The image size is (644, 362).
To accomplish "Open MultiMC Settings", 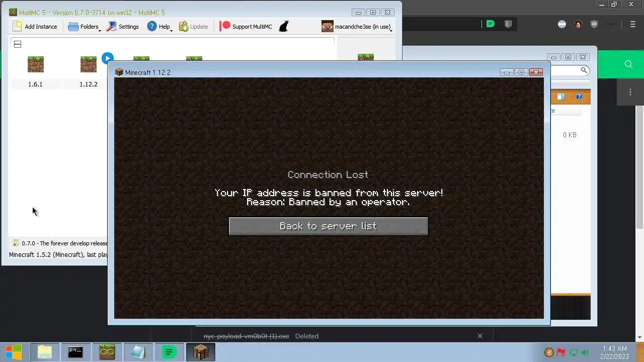I will coord(122,27).
